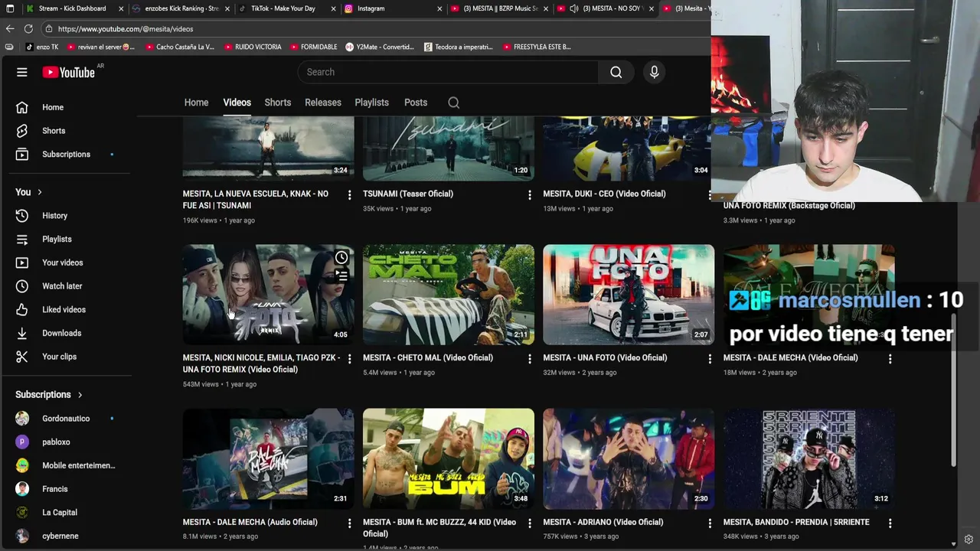Screen dimensions: 980x551
Task: Close the Instagram tab
Action: click(439, 8)
